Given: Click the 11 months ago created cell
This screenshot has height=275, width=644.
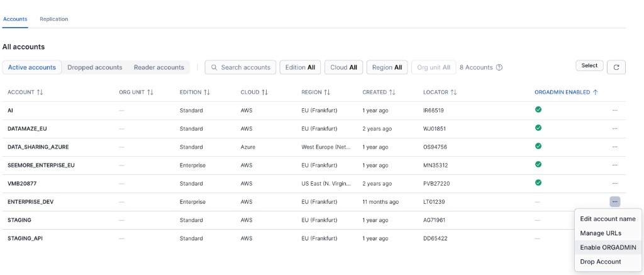Looking at the screenshot, I should (380, 202).
